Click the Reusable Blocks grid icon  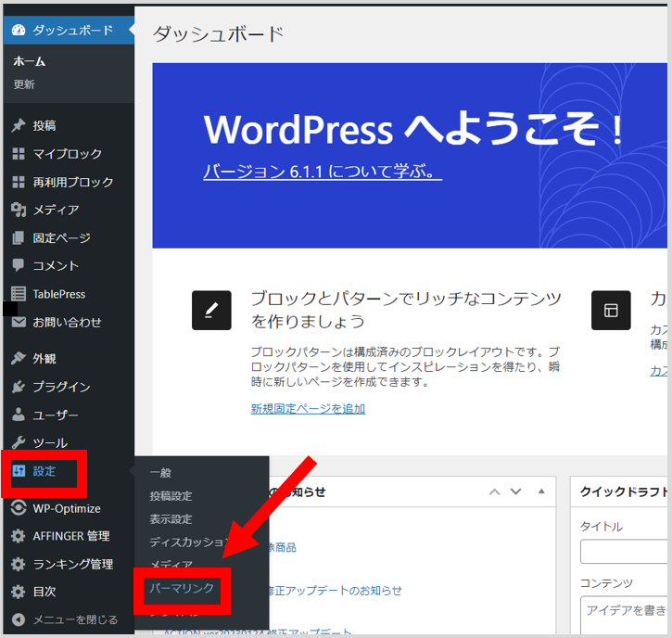coord(19,182)
